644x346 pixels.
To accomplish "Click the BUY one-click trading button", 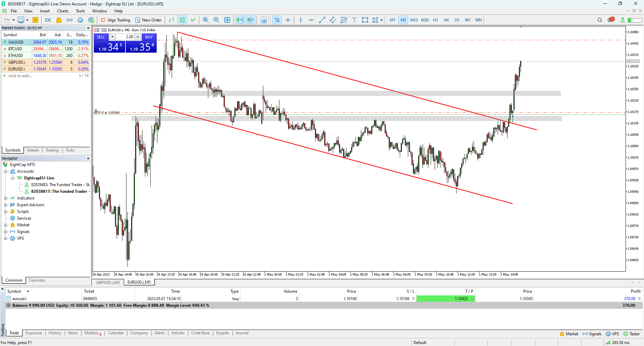I will 149,37.
